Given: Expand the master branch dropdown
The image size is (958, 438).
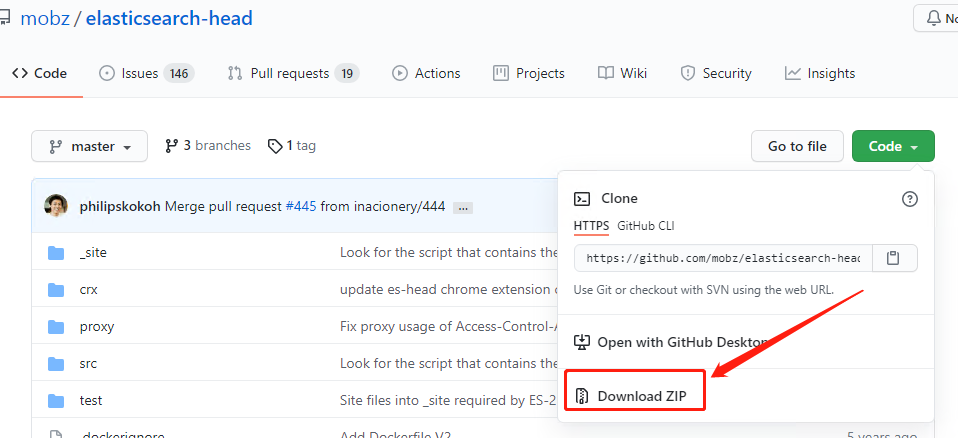Looking at the screenshot, I should (x=89, y=146).
